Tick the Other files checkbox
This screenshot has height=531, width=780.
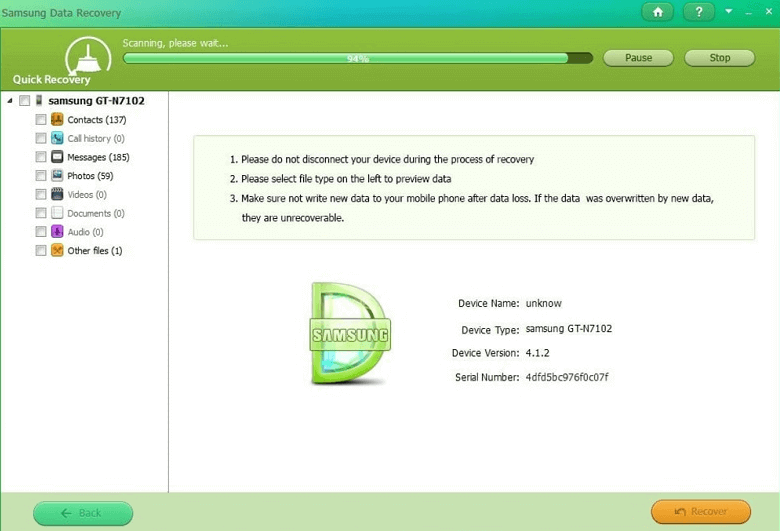coord(41,250)
